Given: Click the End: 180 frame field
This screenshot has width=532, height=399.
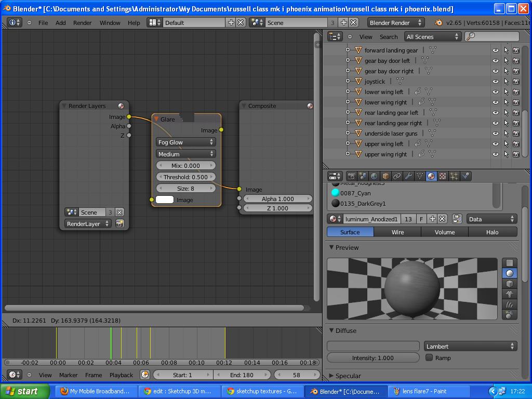Looking at the screenshot, I should click(x=242, y=375).
